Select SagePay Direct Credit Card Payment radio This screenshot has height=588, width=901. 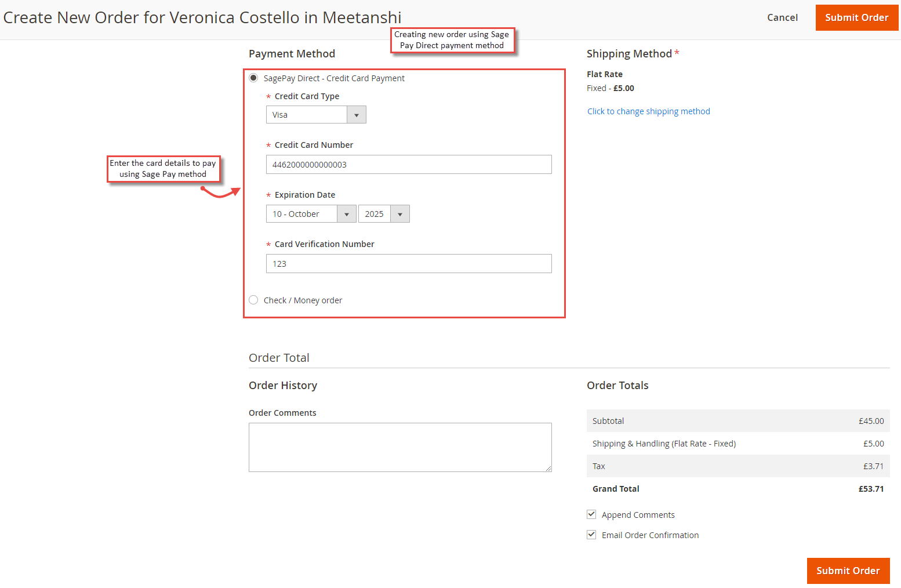(x=253, y=78)
